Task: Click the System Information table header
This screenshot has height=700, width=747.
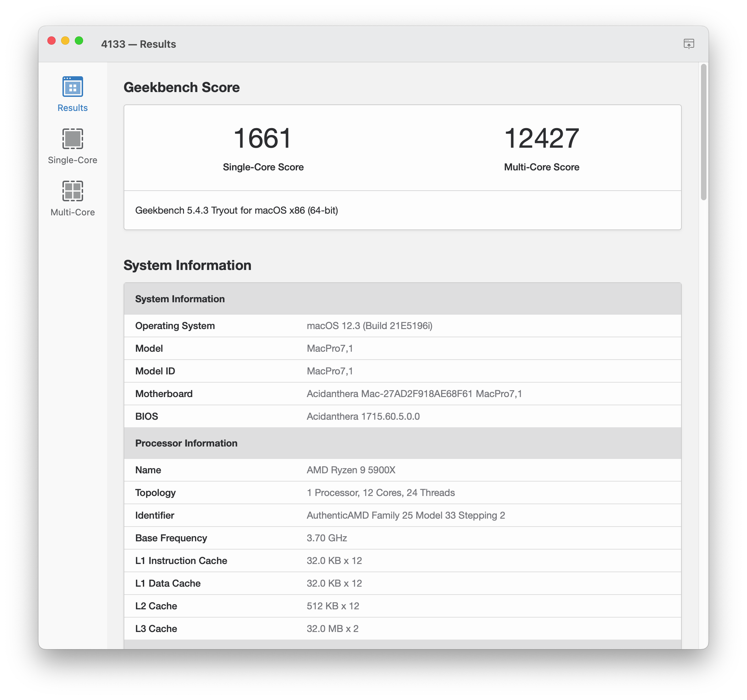Action: point(180,299)
